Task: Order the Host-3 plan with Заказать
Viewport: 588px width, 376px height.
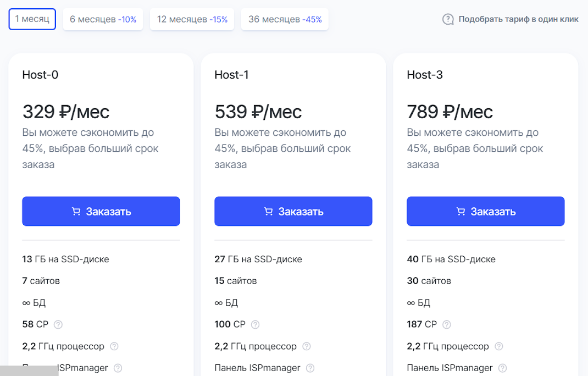Action: point(486,211)
